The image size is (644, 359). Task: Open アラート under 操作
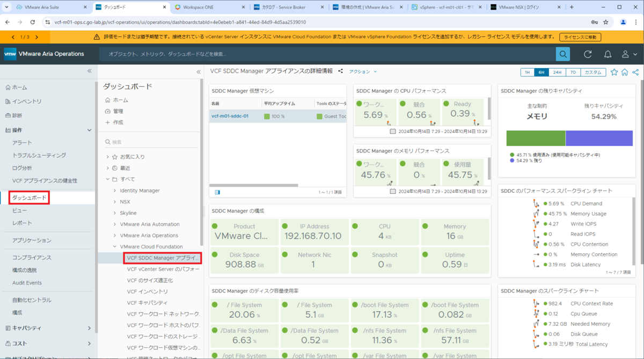coord(22,143)
